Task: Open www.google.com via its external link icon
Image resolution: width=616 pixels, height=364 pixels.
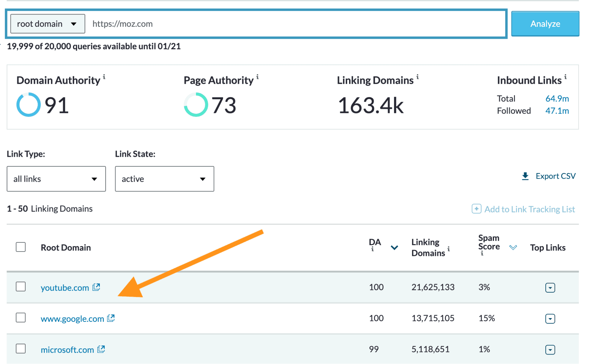Action: point(111,318)
